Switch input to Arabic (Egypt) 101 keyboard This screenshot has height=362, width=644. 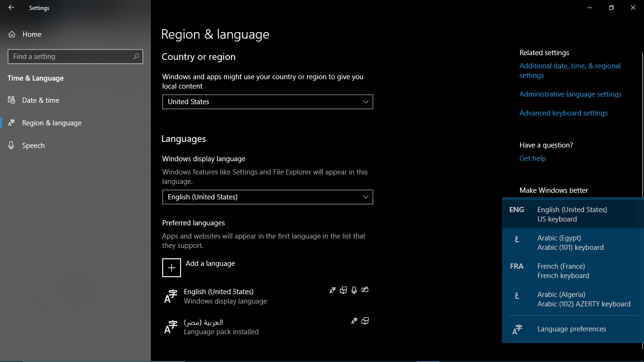[573, 243]
